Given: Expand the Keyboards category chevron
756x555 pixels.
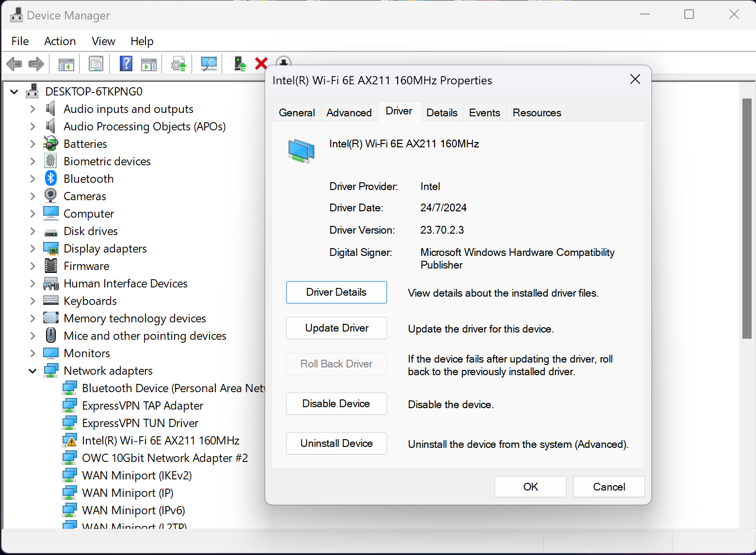Looking at the screenshot, I should (x=32, y=301).
